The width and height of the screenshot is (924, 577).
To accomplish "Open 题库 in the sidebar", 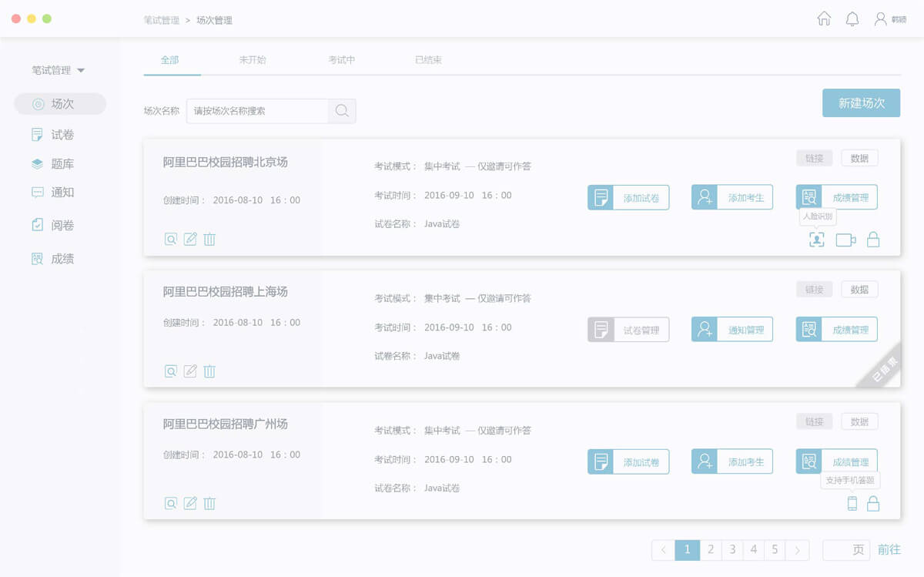I will click(52, 164).
